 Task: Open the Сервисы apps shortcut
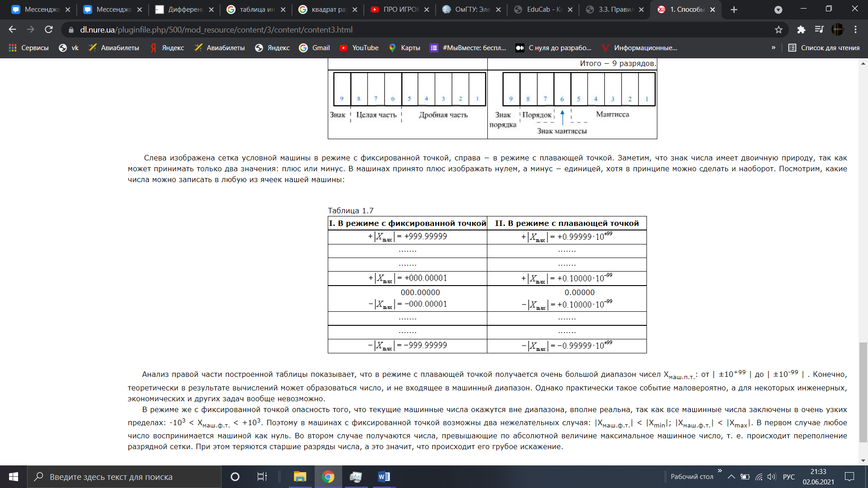coord(28,47)
